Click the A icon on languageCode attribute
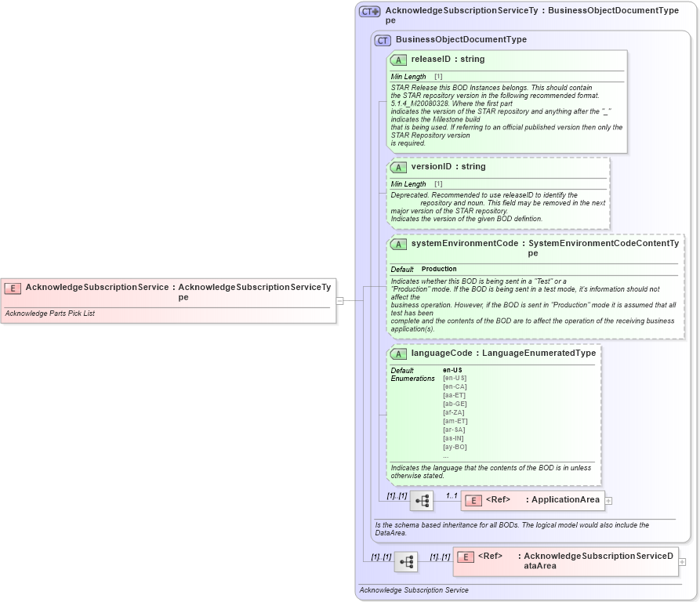 point(397,354)
